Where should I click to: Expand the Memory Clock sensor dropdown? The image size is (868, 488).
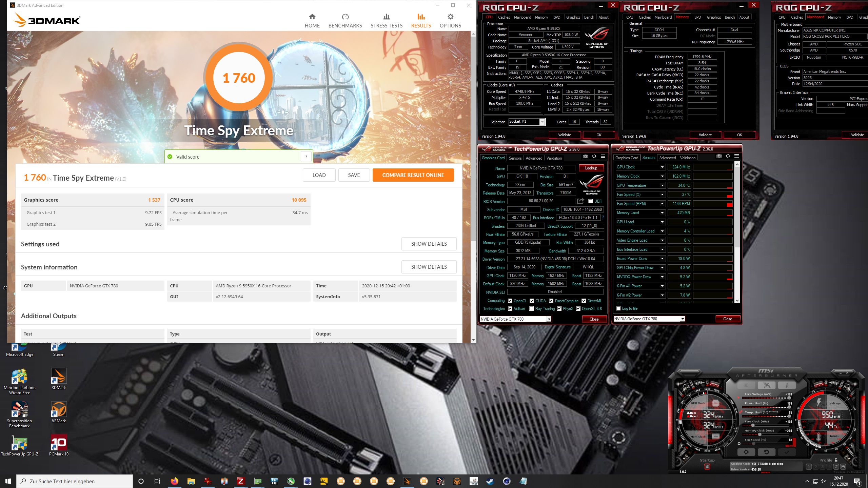pyautogui.click(x=662, y=176)
